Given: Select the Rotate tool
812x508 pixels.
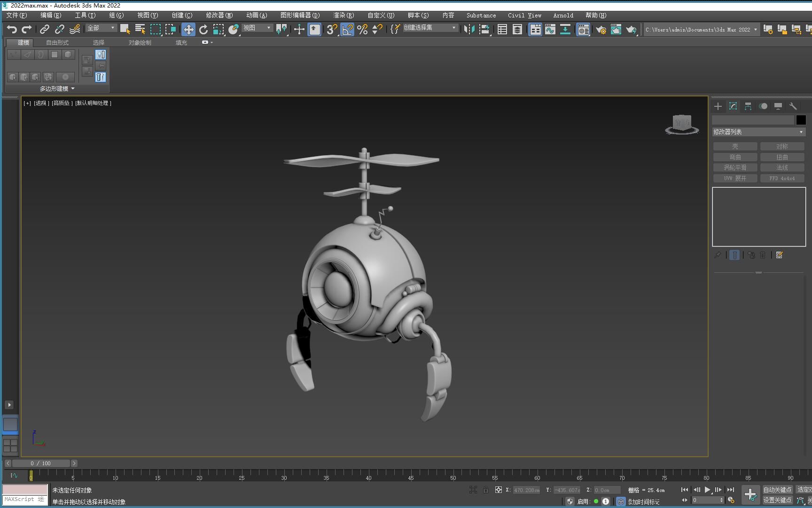Looking at the screenshot, I should (203, 29).
